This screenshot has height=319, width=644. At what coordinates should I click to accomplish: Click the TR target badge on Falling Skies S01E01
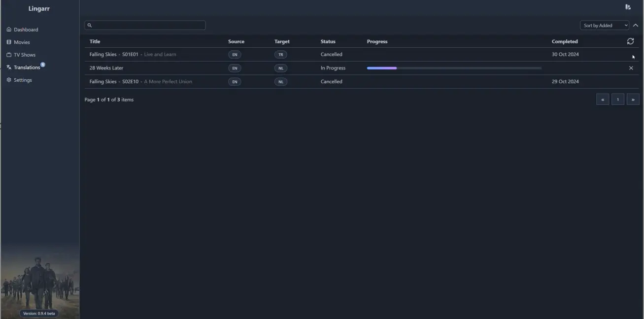tap(280, 54)
